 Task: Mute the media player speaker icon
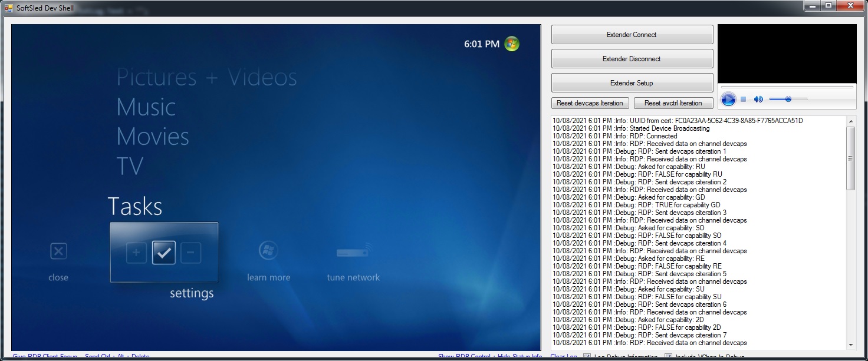click(x=758, y=100)
